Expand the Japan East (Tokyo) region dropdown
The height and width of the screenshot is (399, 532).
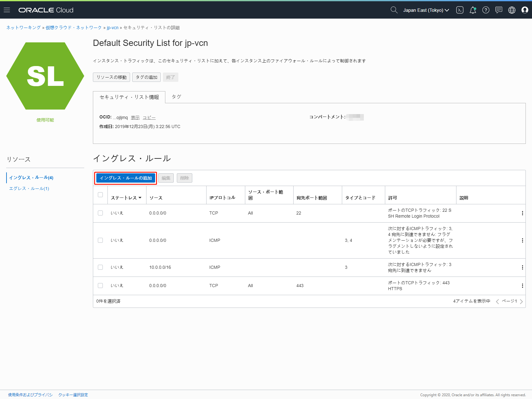[426, 10]
